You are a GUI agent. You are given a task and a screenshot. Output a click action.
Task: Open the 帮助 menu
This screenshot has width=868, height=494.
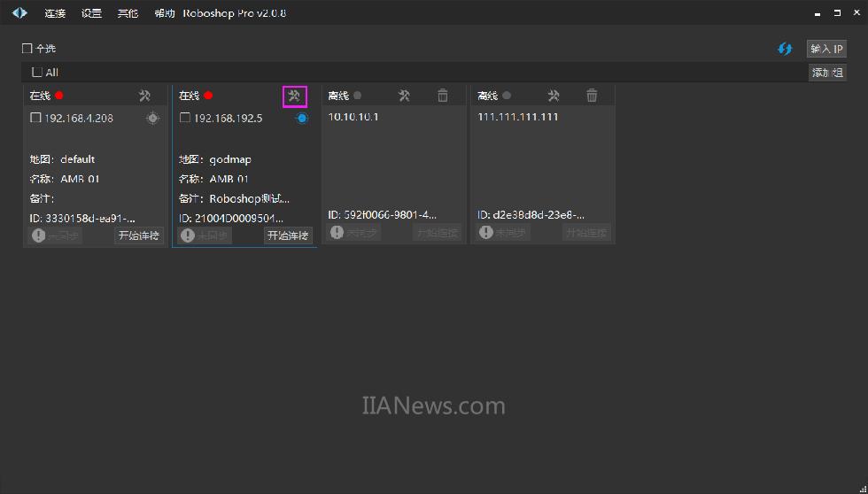pos(164,13)
